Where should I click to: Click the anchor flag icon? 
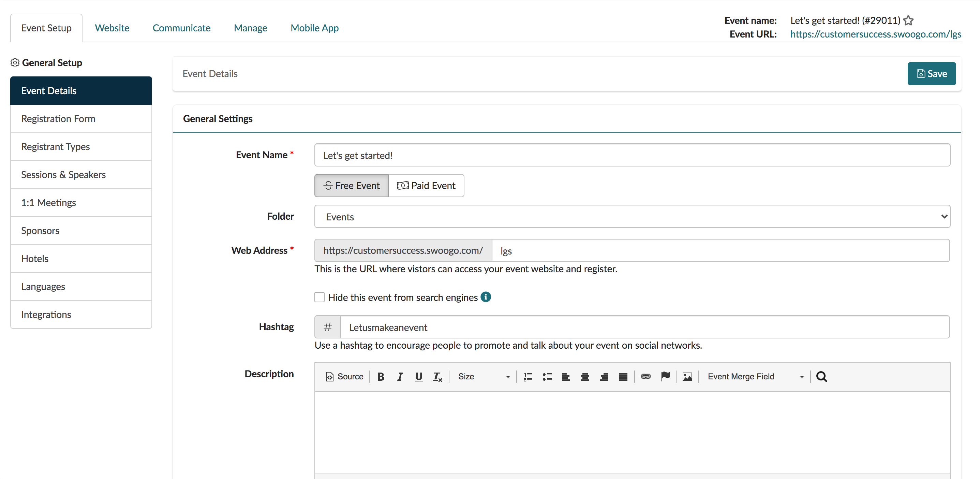[x=665, y=377]
